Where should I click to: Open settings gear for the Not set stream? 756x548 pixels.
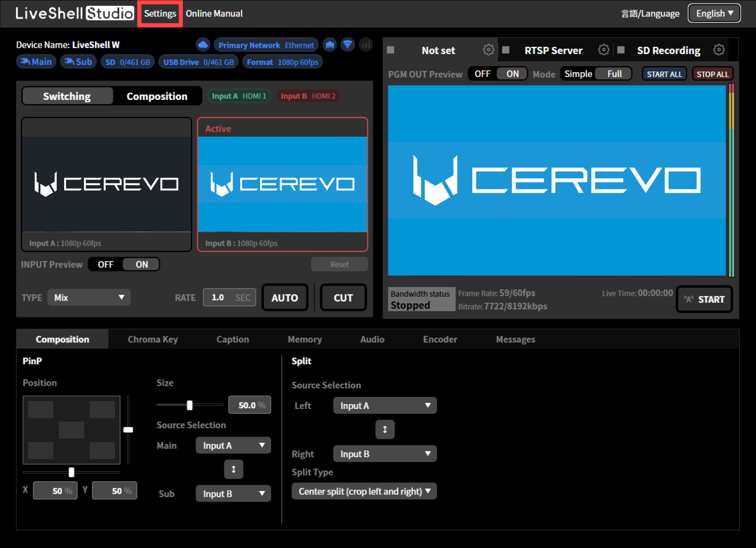click(x=489, y=49)
